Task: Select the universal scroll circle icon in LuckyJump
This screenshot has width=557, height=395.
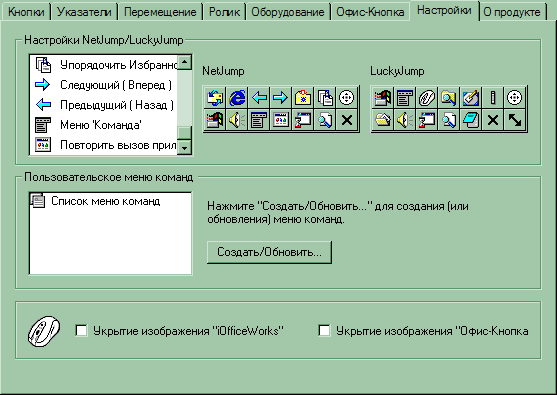Action: pos(514,98)
